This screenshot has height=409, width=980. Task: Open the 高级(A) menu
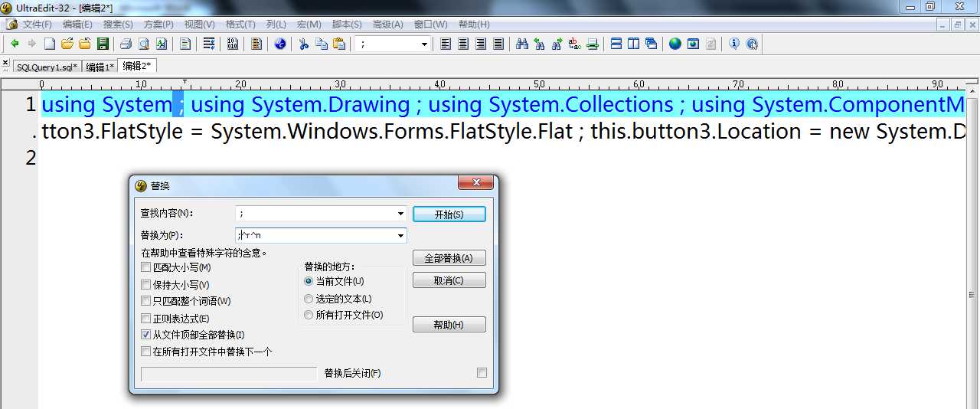(x=387, y=25)
